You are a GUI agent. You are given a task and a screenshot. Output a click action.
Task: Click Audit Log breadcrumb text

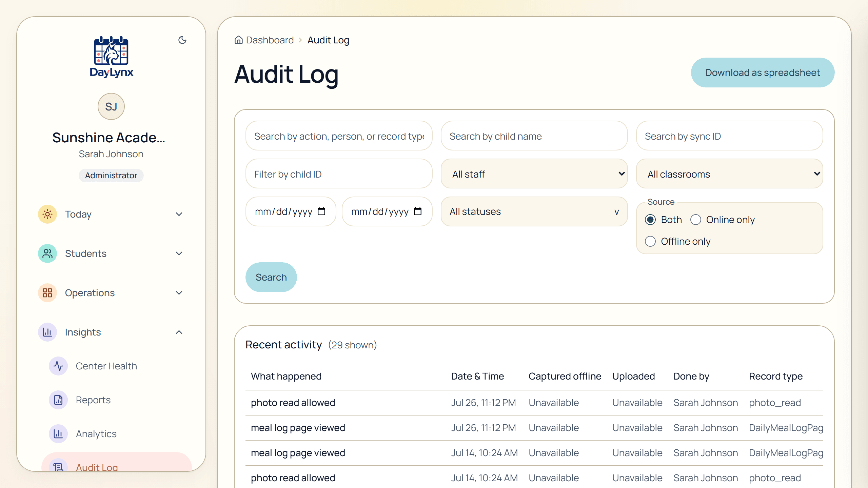328,40
